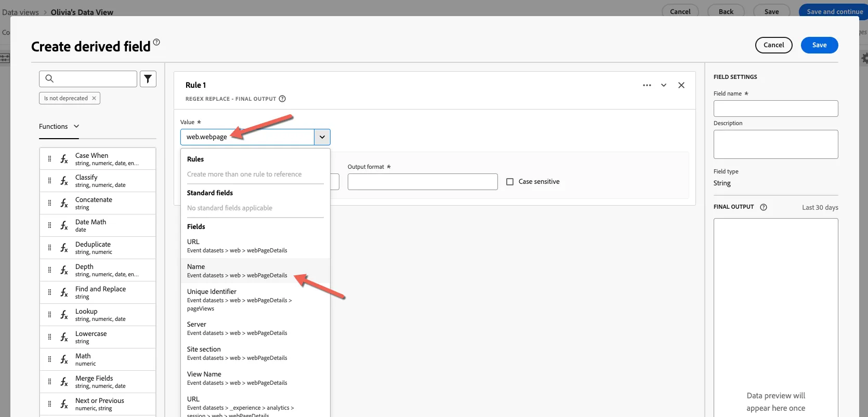Select the Classify function icon

[64, 181]
